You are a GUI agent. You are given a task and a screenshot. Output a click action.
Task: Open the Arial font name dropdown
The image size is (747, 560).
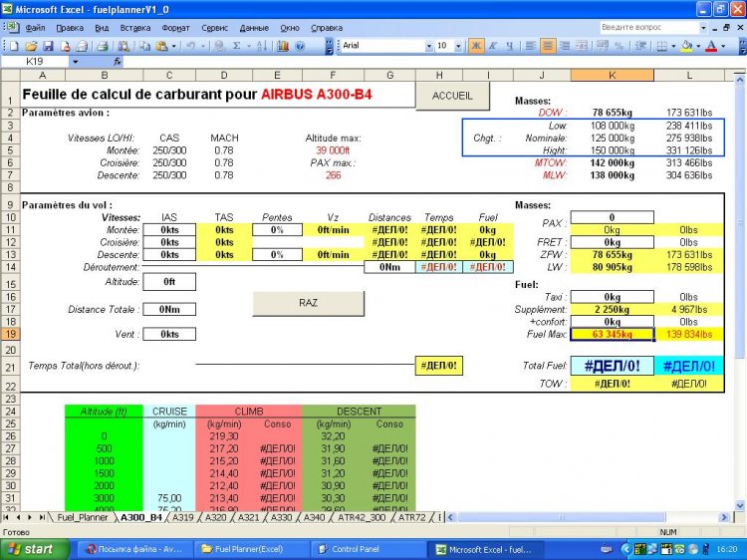[x=428, y=46]
